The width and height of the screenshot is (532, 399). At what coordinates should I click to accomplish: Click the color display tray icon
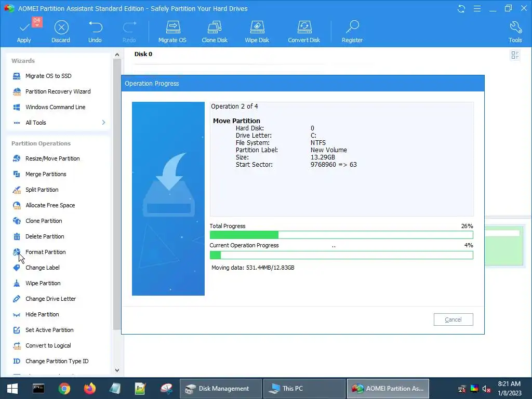[x=474, y=389]
